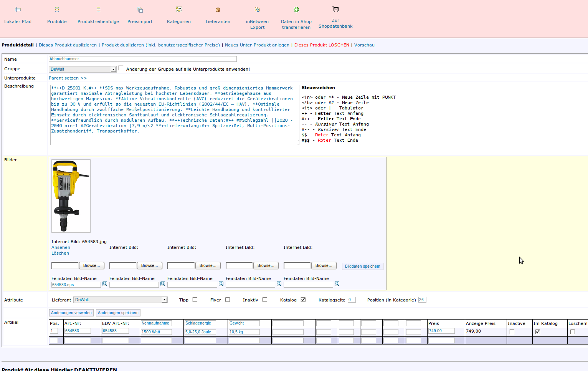Toggle the Inaktiv checkbox

(x=265, y=300)
